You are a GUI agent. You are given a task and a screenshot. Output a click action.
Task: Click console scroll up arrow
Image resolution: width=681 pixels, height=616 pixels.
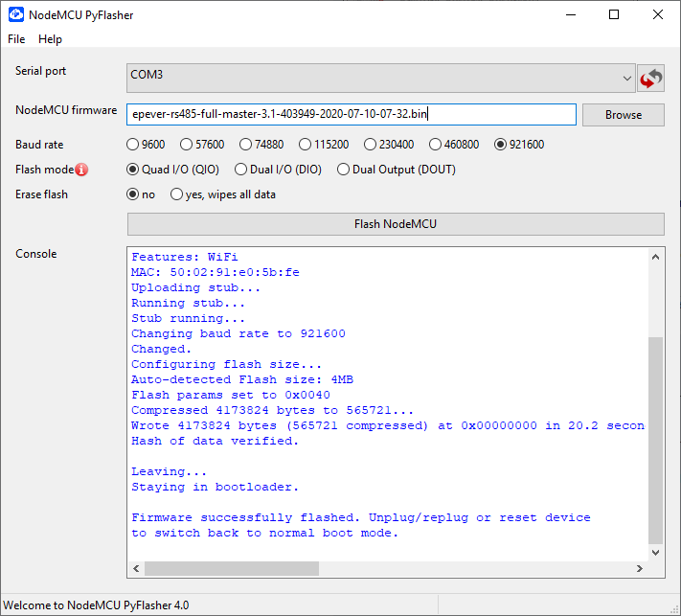tap(655, 256)
